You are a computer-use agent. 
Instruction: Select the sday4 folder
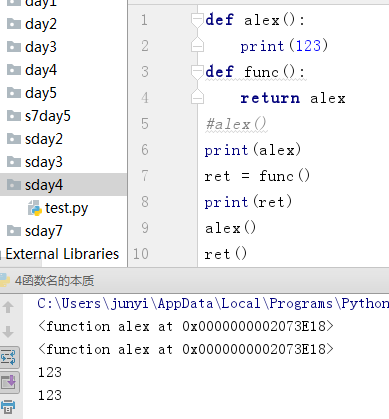pos(44,185)
